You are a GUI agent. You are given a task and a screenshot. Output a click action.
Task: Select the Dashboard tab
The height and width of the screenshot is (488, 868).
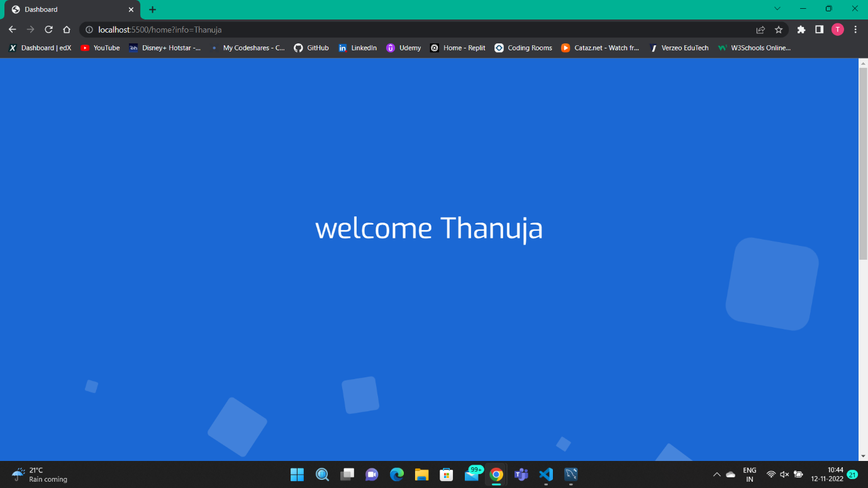click(x=72, y=9)
